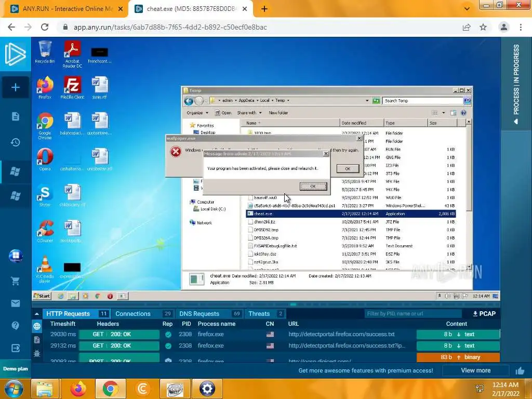Click the thumbs-up icon at the bottom right
Image resolution: width=532 pixels, height=399 pixels.
pos(520,371)
